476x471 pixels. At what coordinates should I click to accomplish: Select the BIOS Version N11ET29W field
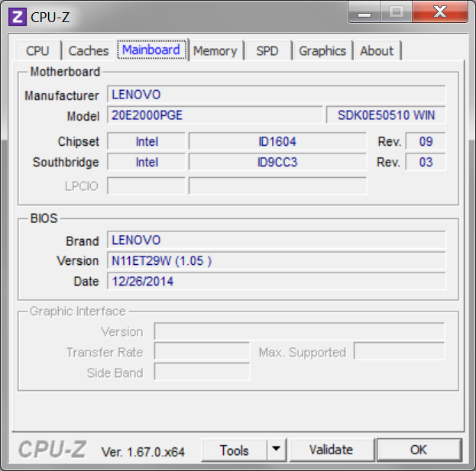[x=276, y=260]
